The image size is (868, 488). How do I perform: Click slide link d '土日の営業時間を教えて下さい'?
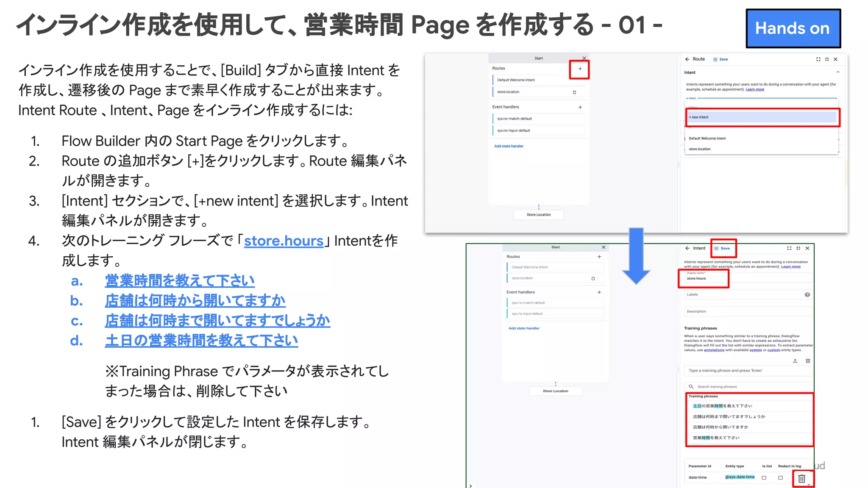201,340
